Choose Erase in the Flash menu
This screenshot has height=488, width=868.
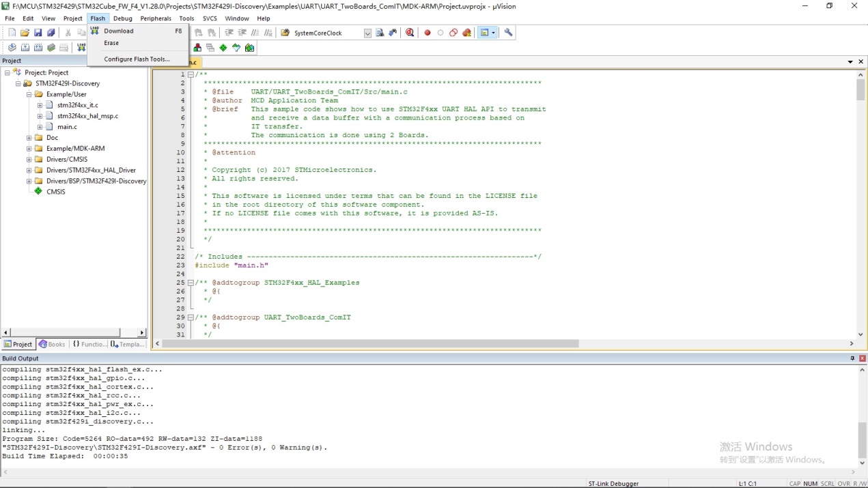click(138, 43)
